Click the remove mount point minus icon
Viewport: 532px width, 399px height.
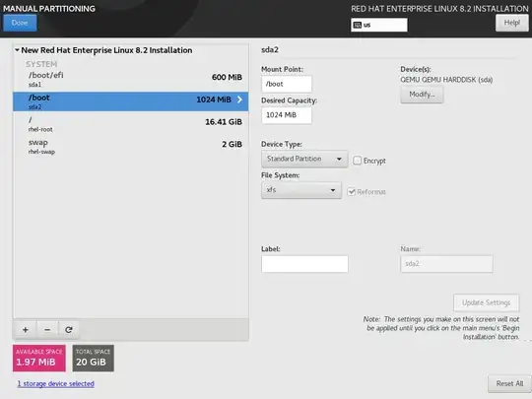(x=47, y=329)
